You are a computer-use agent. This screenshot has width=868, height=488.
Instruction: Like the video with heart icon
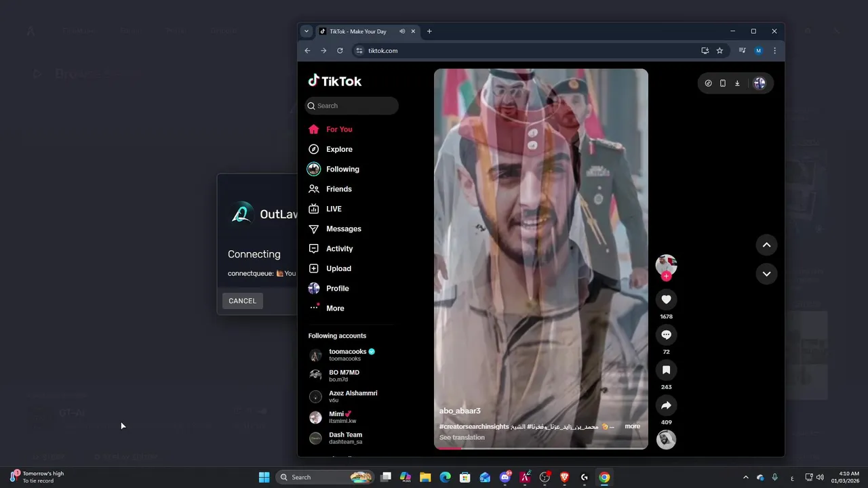[666, 300]
